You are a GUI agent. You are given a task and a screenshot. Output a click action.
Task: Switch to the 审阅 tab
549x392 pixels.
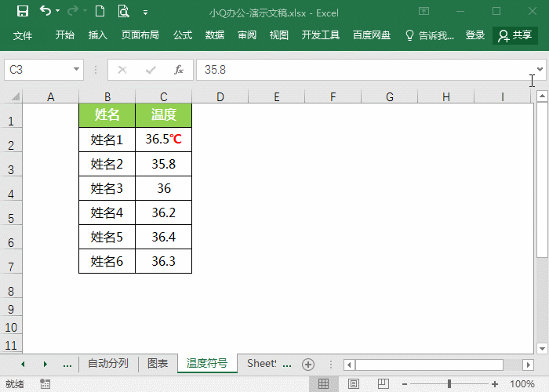247,35
